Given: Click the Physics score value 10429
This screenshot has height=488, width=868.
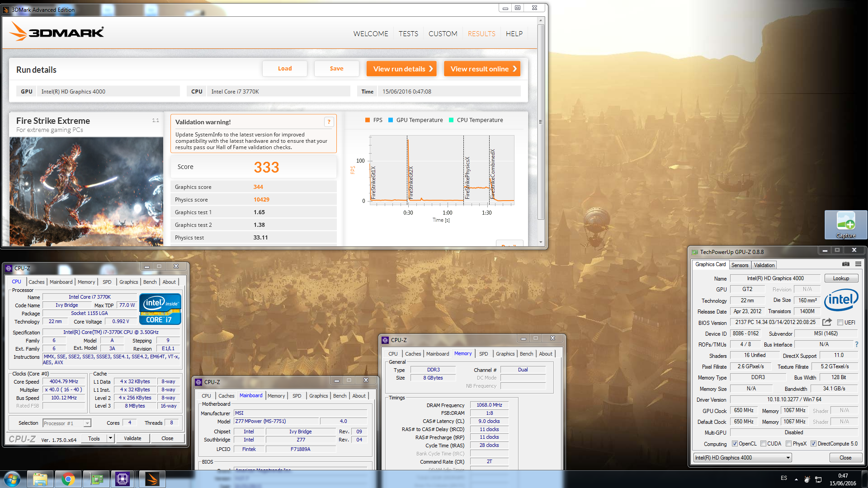Looking at the screenshot, I should click(261, 200).
